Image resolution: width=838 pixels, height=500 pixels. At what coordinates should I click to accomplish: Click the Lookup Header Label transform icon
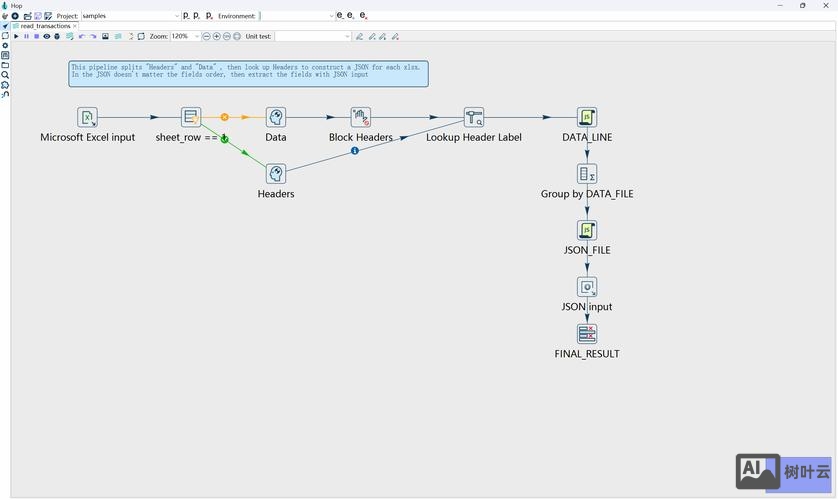click(474, 118)
